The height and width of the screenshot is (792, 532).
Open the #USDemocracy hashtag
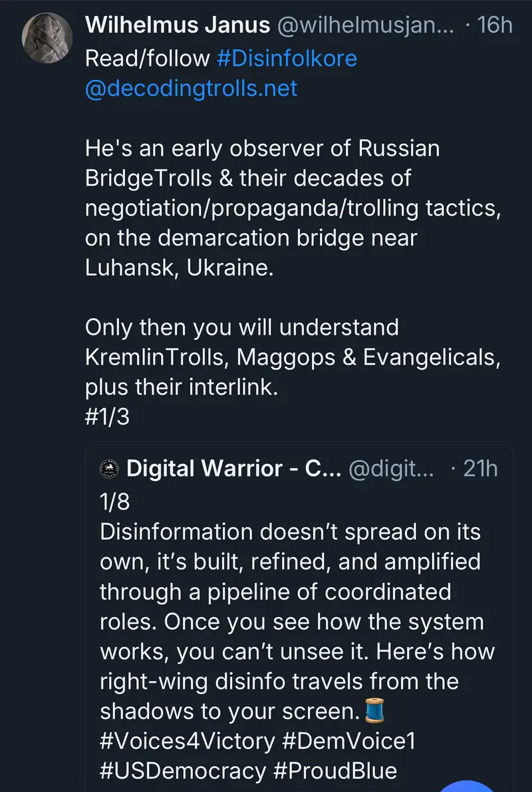[183, 771]
